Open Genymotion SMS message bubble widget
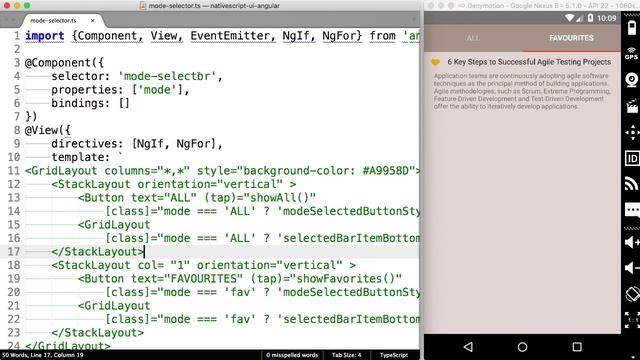 (632, 211)
